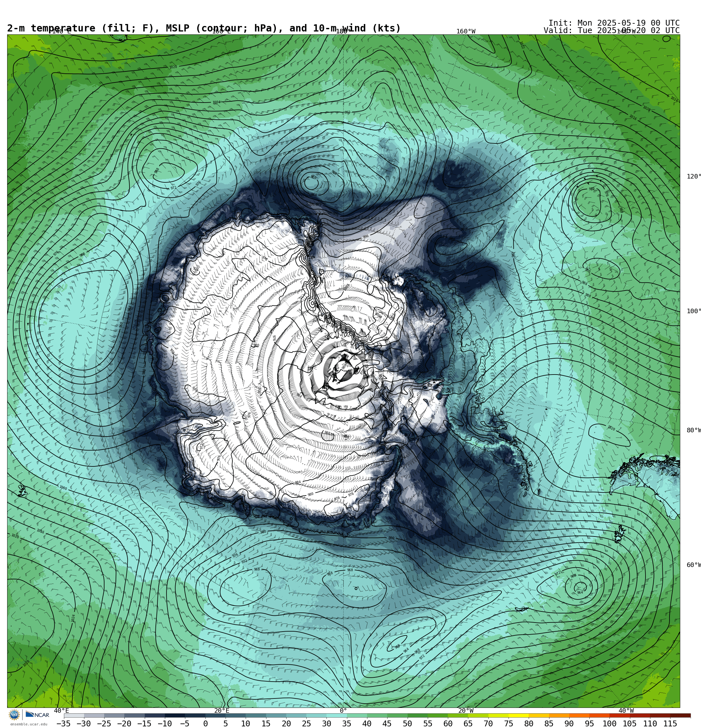The width and height of the screenshot is (701, 728).
Task: Click the 45 colorbar tick label
Action: (x=387, y=723)
